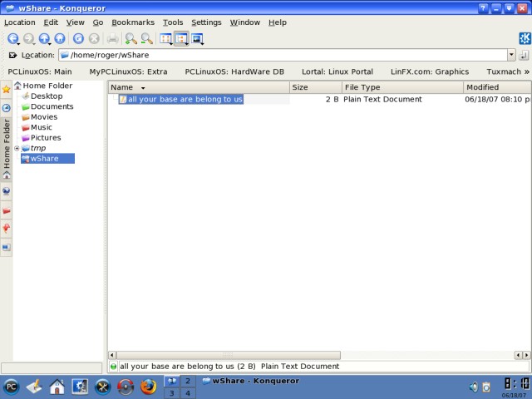Zoom in with green-plus magnifier
532x399 pixels.
tap(131, 38)
